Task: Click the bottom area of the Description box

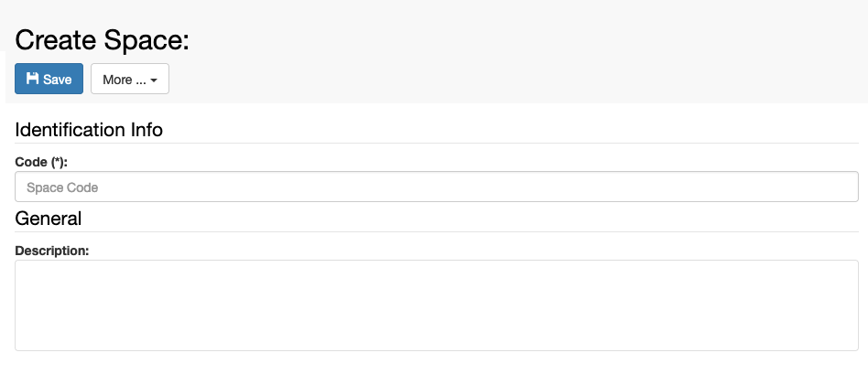Action: (436, 340)
